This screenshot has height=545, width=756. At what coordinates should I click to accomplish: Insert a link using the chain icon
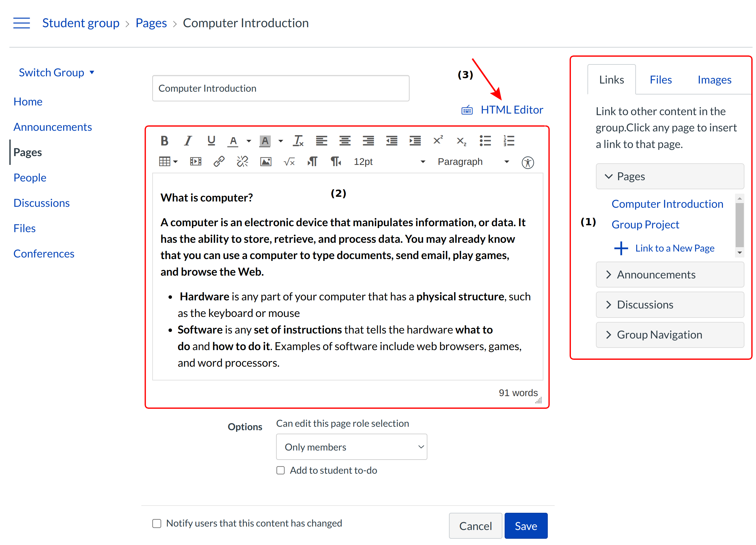(219, 162)
